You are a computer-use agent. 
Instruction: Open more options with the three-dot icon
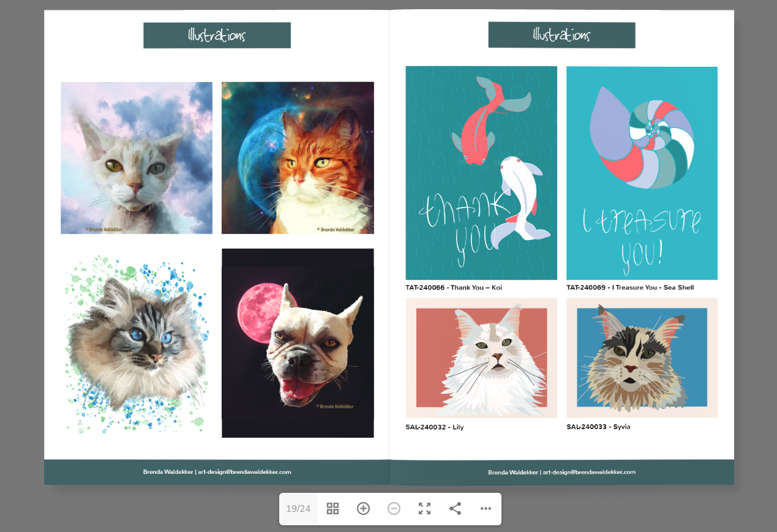tap(486, 509)
